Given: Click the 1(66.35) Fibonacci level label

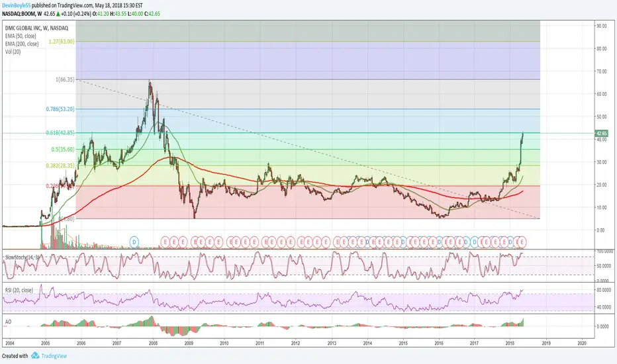Looking at the screenshot, I should coord(65,79).
